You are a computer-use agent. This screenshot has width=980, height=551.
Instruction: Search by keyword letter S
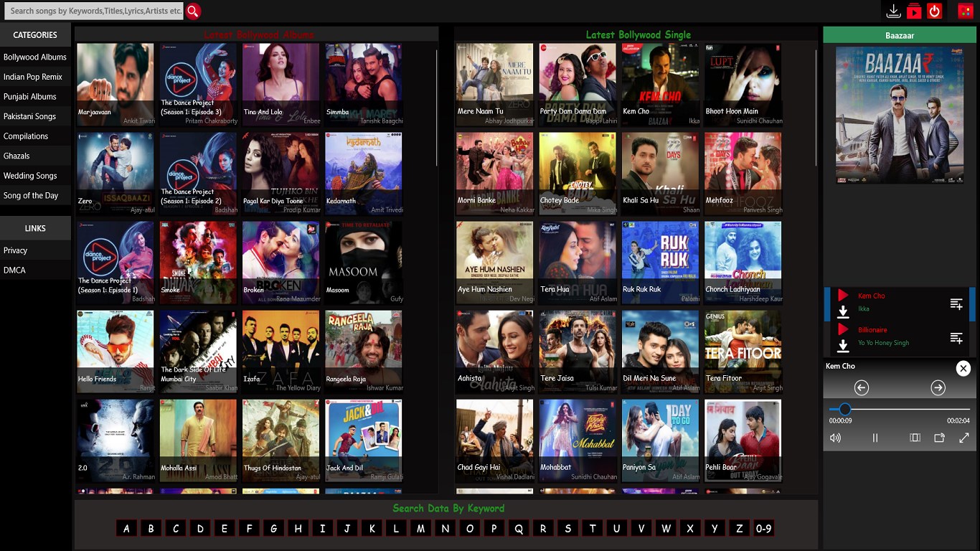(568, 529)
